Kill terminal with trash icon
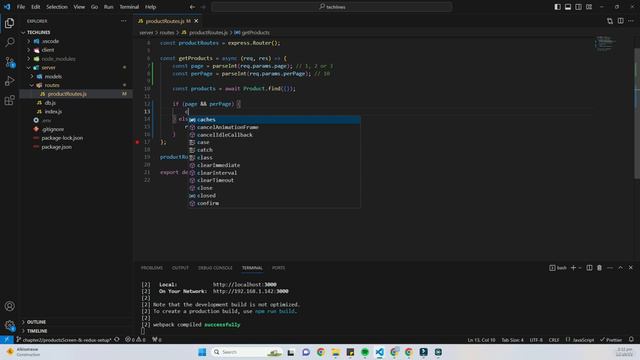Image resolution: width=640 pixels, height=360 pixels. click(x=599, y=268)
